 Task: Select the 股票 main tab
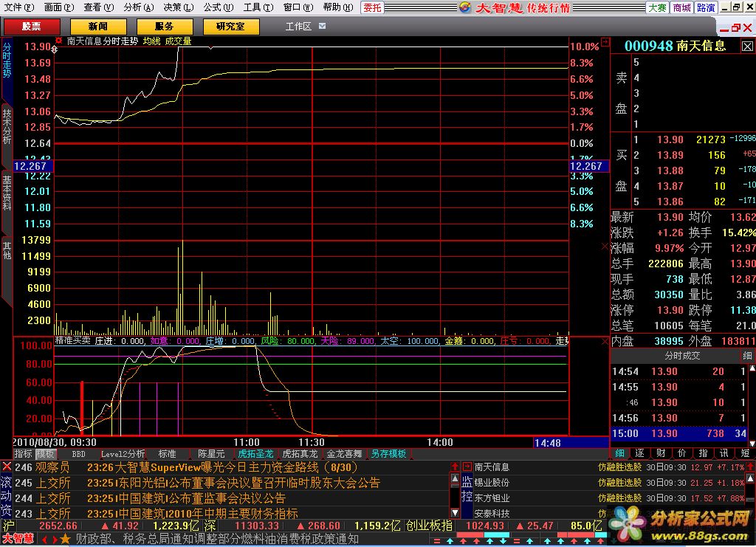pos(32,26)
